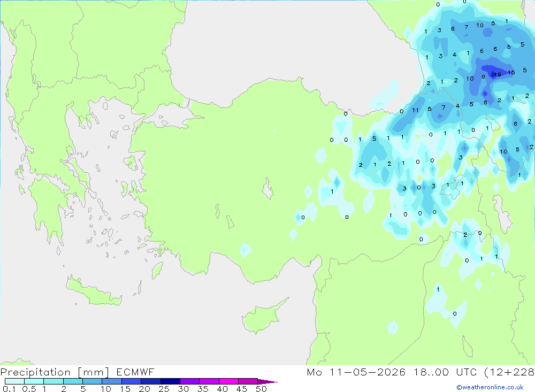Image resolution: width=535 pixels, height=392 pixels.
Task: Click the legend label '45'
Action: point(242,389)
